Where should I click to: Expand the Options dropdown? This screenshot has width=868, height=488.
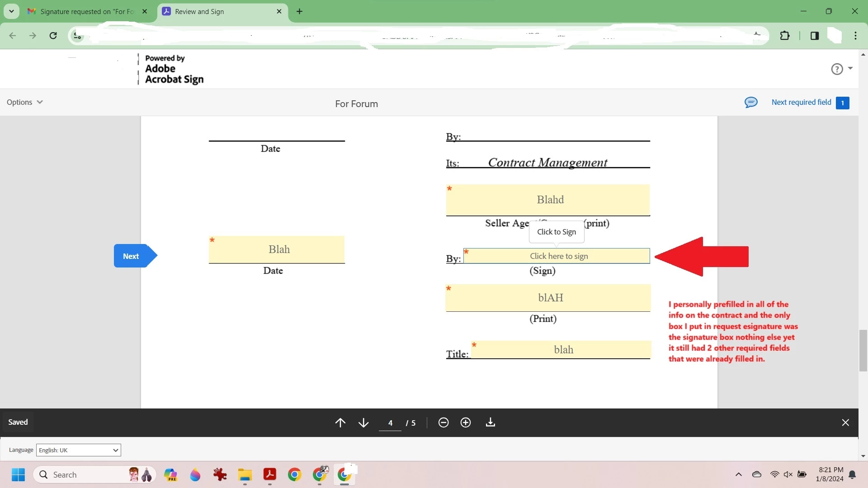coord(24,102)
